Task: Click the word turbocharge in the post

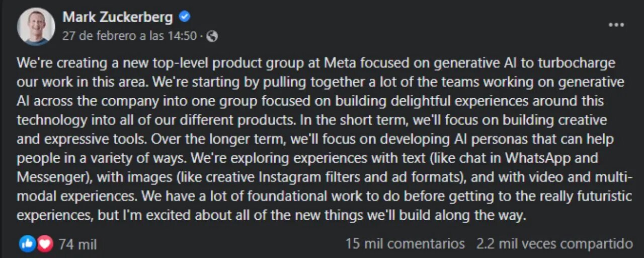Action: coord(577,63)
